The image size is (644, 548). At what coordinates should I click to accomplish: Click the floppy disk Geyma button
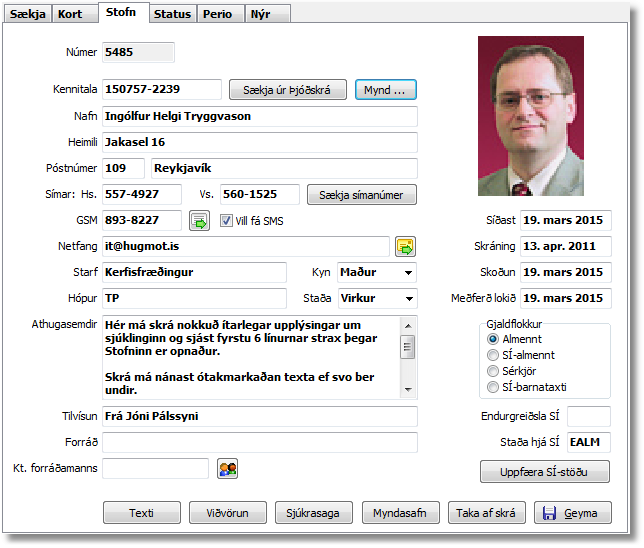(573, 513)
